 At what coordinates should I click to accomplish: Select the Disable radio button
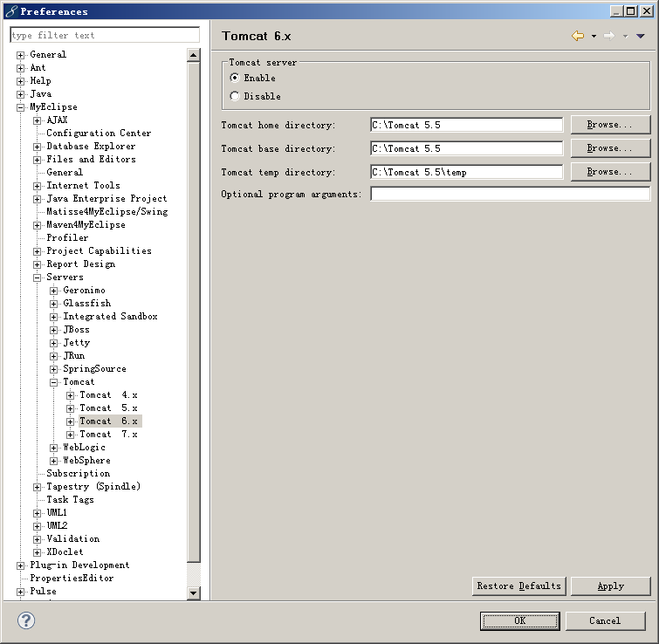tap(235, 96)
